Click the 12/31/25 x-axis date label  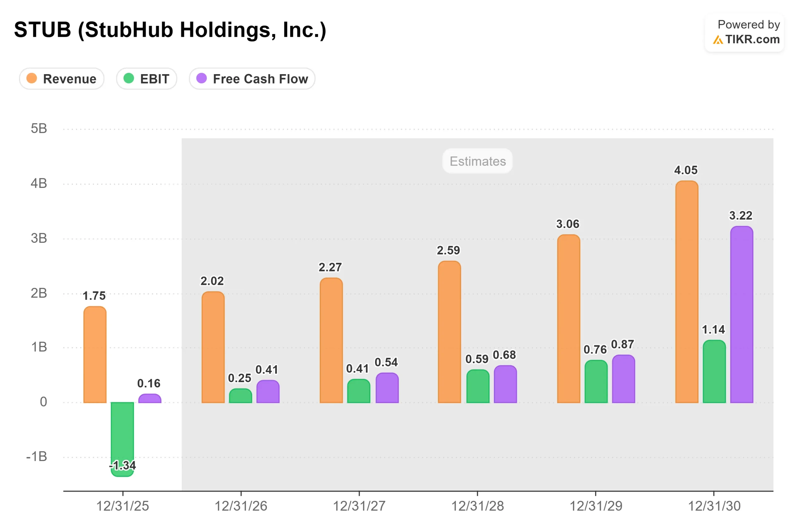coord(123,506)
